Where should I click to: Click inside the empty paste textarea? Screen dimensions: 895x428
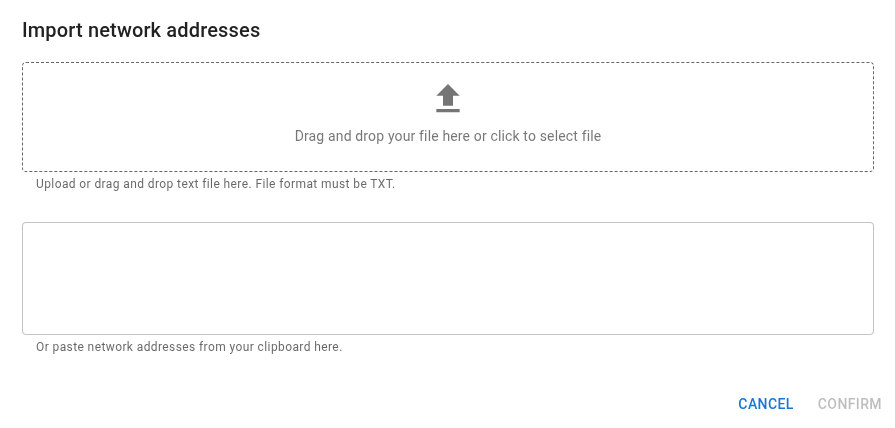click(x=448, y=278)
